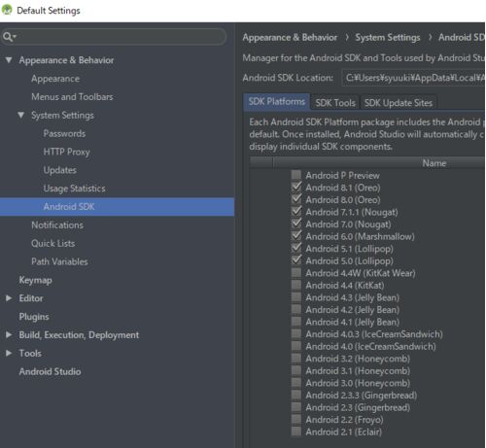Open Notifications settings
Image resolution: width=486 pixels, height=448 pixels.
[x=57, y=225]
